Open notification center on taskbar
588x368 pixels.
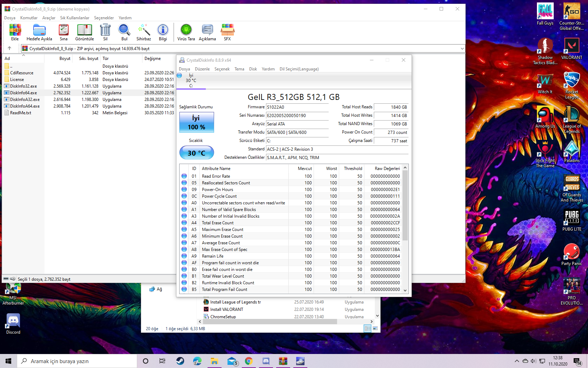577,361
